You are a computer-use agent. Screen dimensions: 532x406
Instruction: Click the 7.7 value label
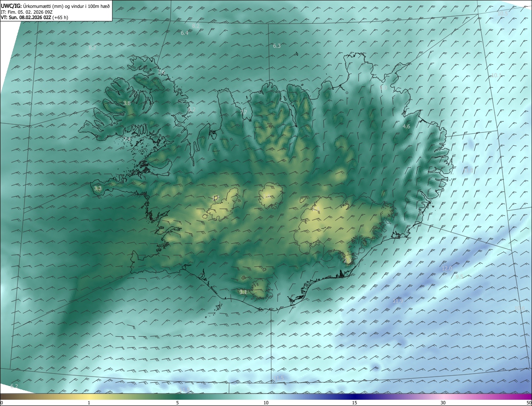click(x=244, y=113)
